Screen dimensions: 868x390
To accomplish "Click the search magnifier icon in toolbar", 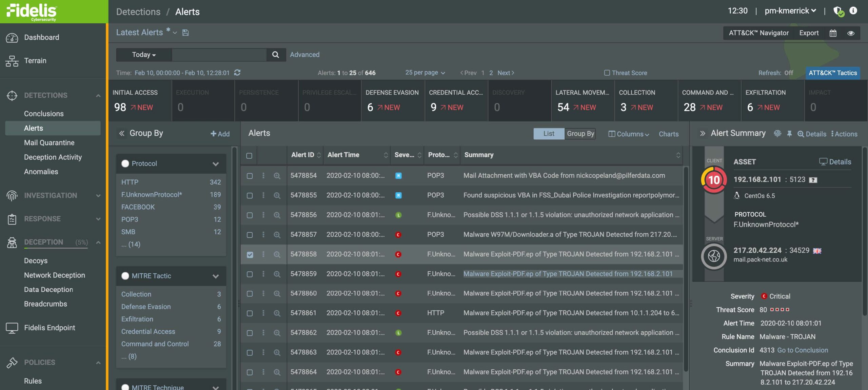I will (x=276, y=54).
